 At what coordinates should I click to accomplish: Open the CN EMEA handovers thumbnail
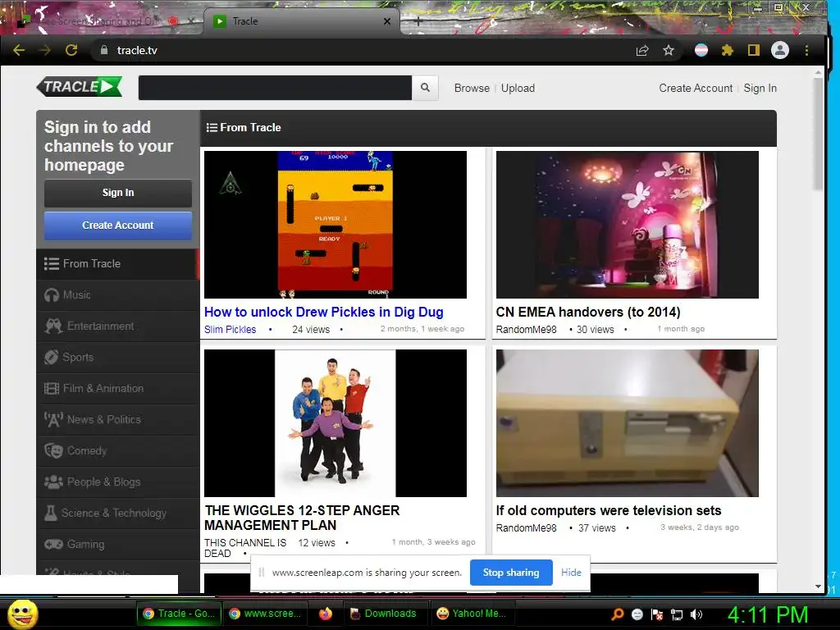coord(628,225)
